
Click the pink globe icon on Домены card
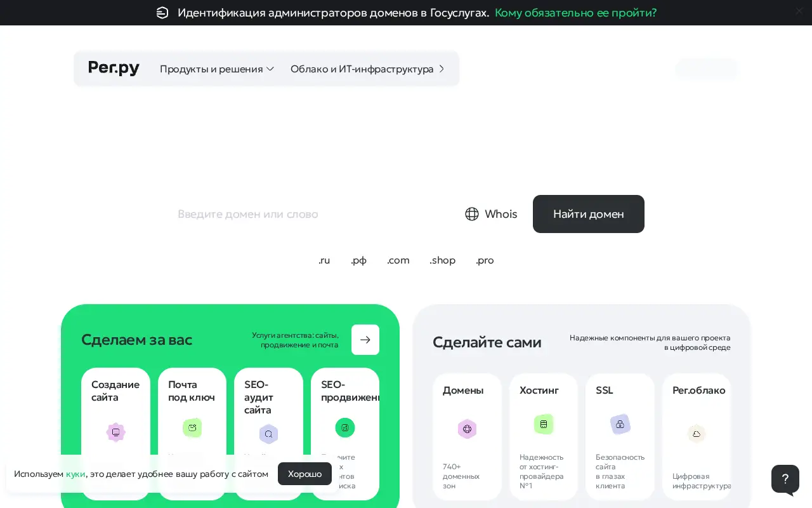467,429
